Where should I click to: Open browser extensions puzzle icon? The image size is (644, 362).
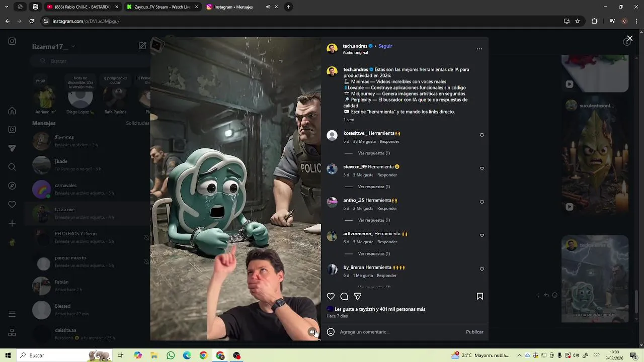595,21
